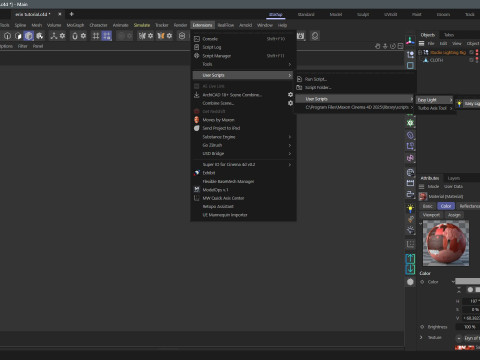Click the axis gizmo icon
Screen dimensions: 480x360
[x=410, y=41]
